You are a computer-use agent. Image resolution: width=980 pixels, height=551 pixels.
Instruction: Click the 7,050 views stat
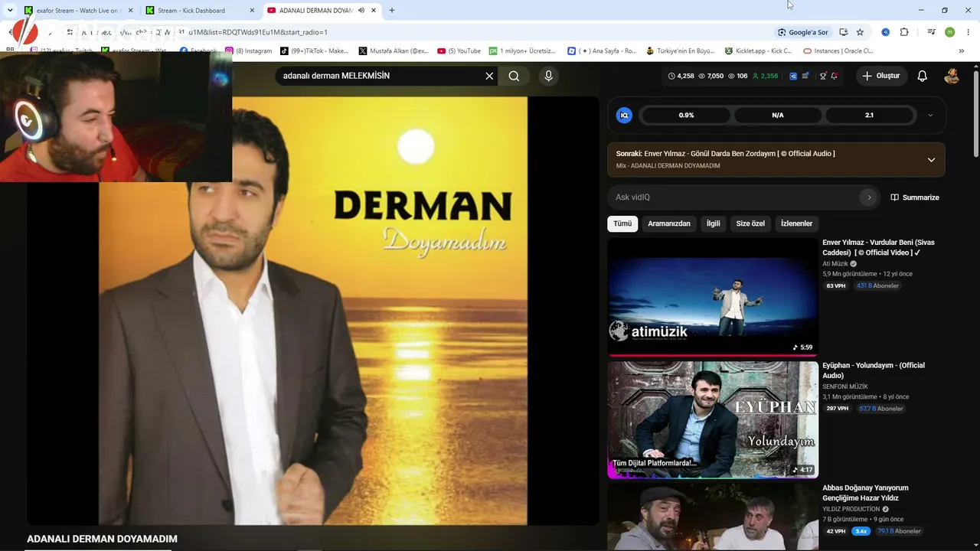click(710, 76)
